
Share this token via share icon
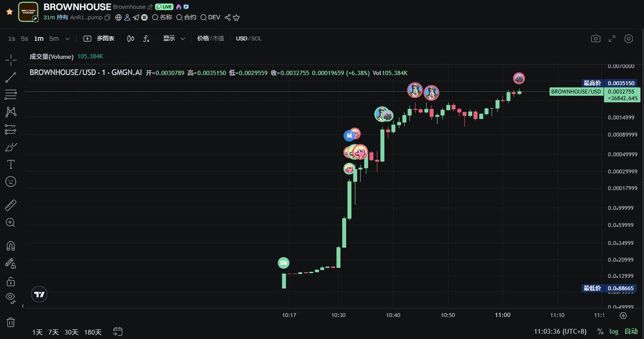click(228, 18)
